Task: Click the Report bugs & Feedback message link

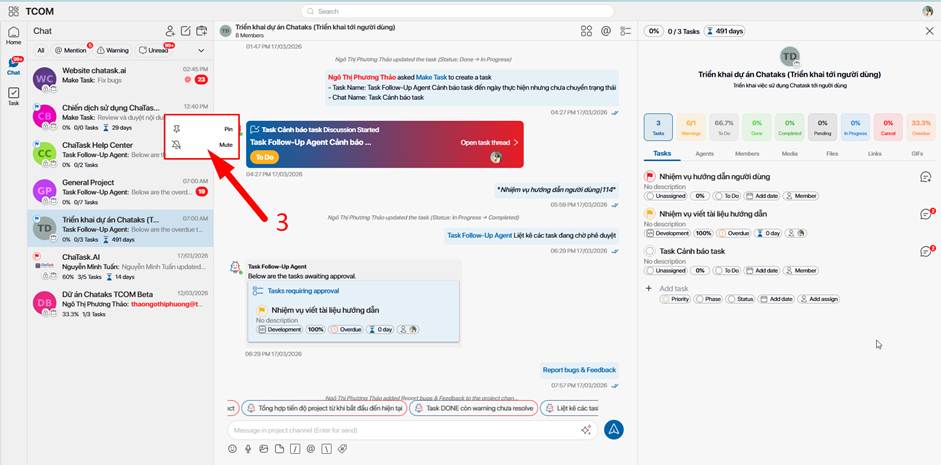Action: pos(579,370)
